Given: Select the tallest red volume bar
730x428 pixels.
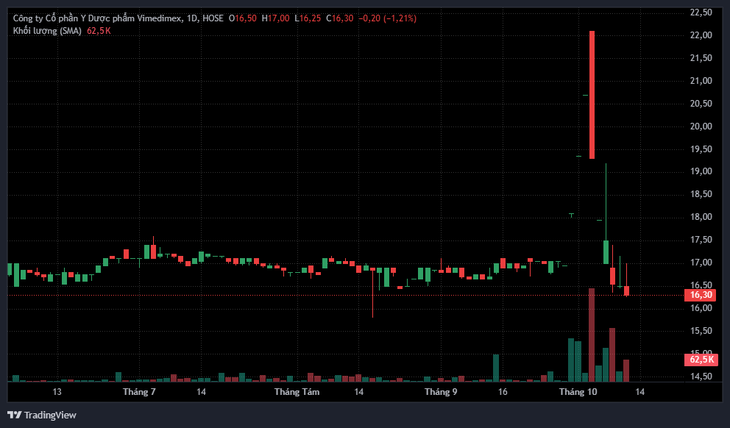Looking at the screenshot, I should click(592, 335).
